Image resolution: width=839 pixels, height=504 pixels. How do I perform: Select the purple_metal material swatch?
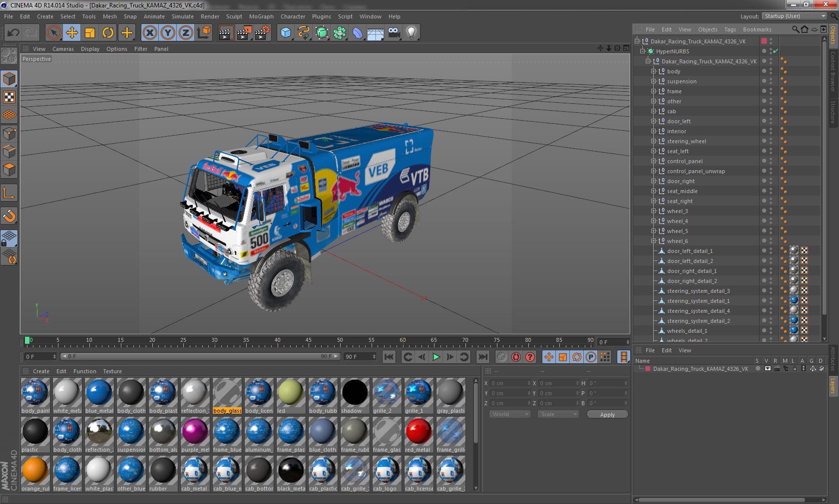point(195,435)
